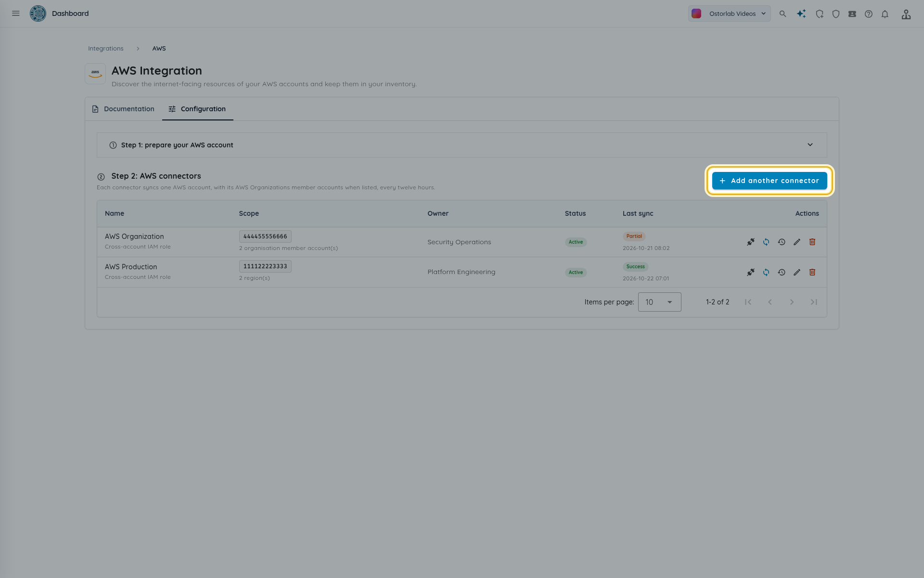
Task: Sync the AWS Organization connector now
Action: [x=766, y=242]
